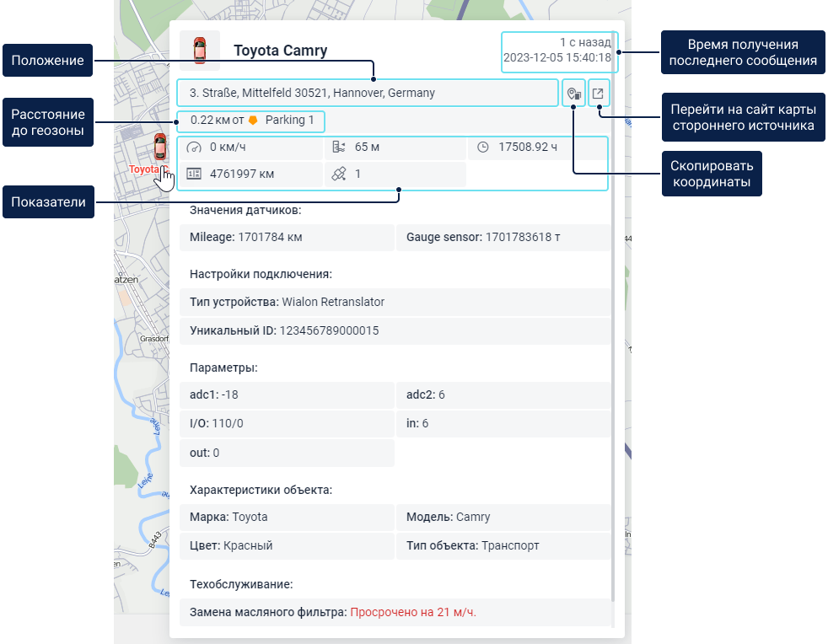The image size is (828, 644).
Task: Click the tooltip vertical scrollbar
Action: click(x=613, y=317)
